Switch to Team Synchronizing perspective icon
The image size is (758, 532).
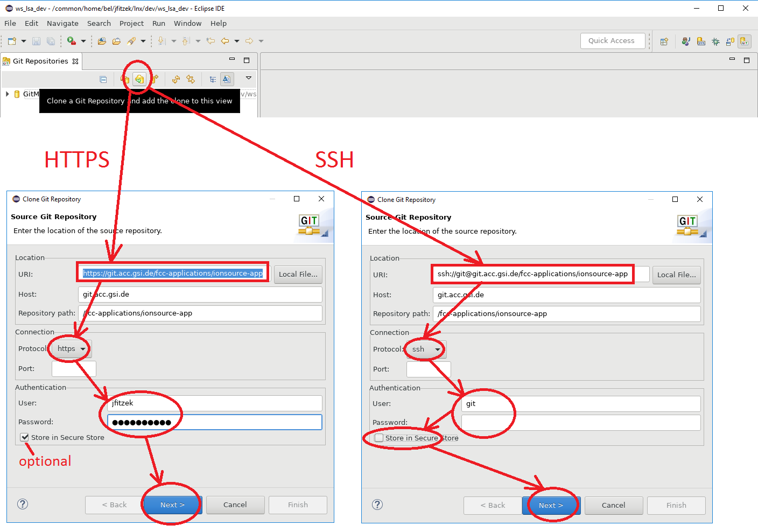730,41
